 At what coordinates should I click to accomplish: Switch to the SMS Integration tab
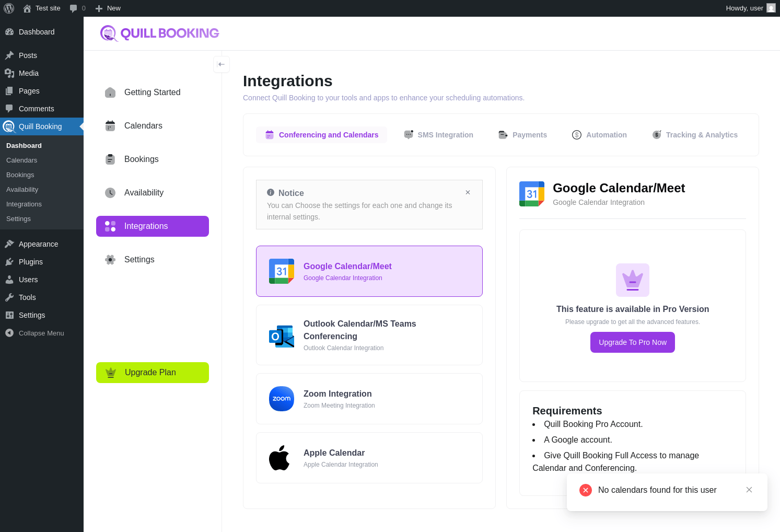pyautogui.click(x=439, y=135)
